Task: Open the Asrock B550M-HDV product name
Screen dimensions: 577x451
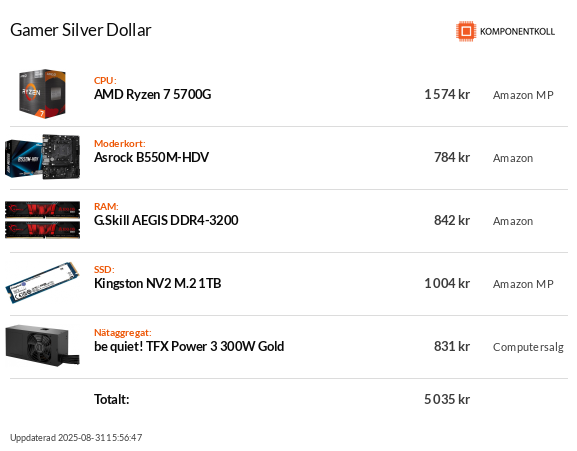Action: pyautogui.click(x=151, y=157)
